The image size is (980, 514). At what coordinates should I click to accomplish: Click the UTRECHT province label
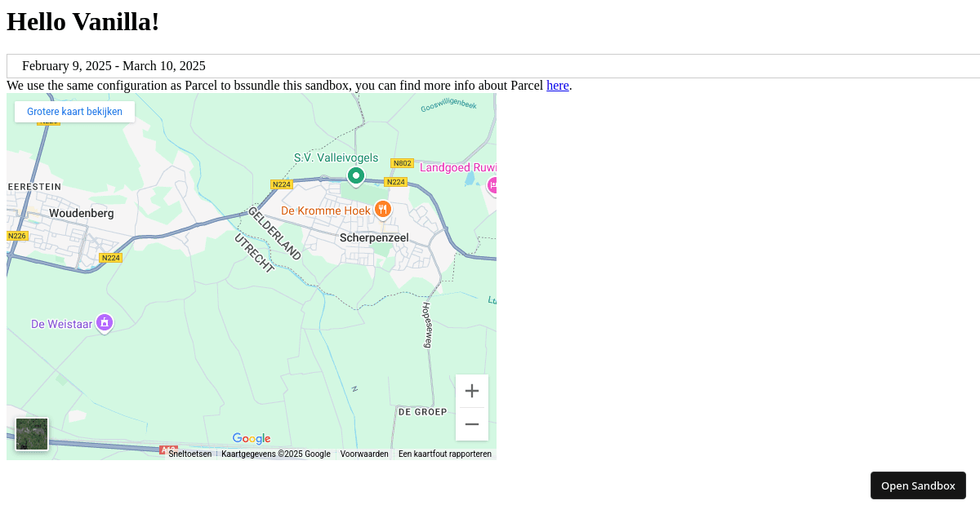point(254,253)
